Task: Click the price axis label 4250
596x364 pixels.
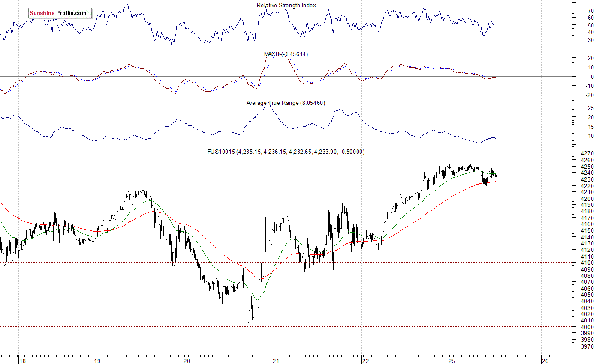Action: coord(588,166)
